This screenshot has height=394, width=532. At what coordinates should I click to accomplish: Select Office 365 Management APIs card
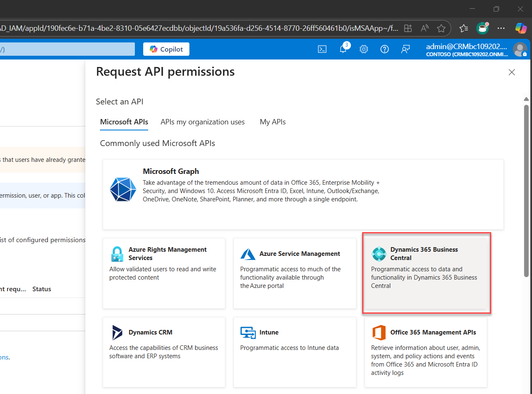point(426,352)
